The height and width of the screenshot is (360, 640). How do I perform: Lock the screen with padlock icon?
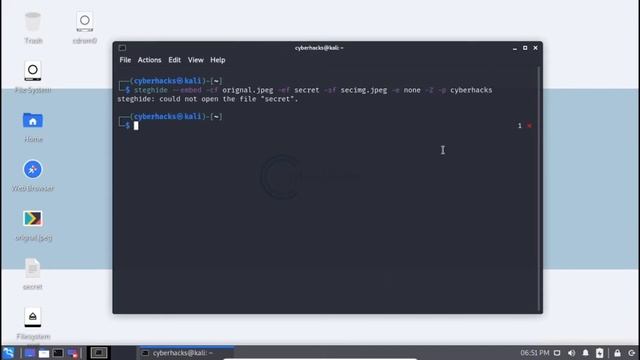point(617,353)
